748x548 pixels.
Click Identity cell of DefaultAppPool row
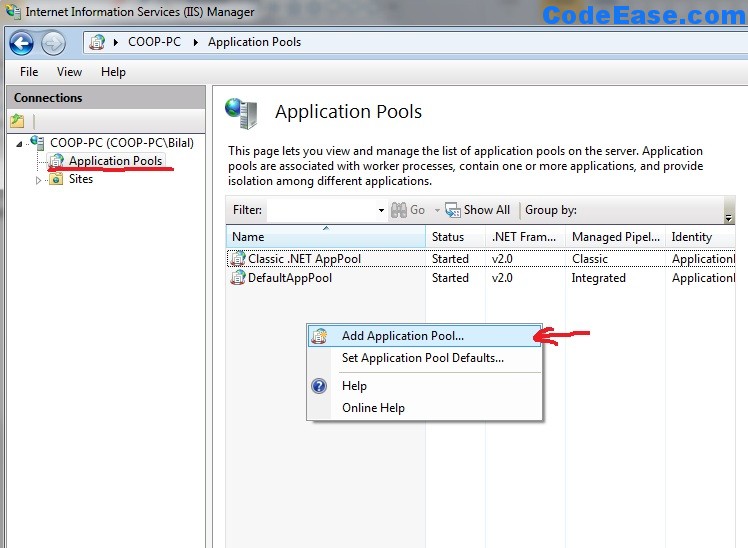[703, 278]
